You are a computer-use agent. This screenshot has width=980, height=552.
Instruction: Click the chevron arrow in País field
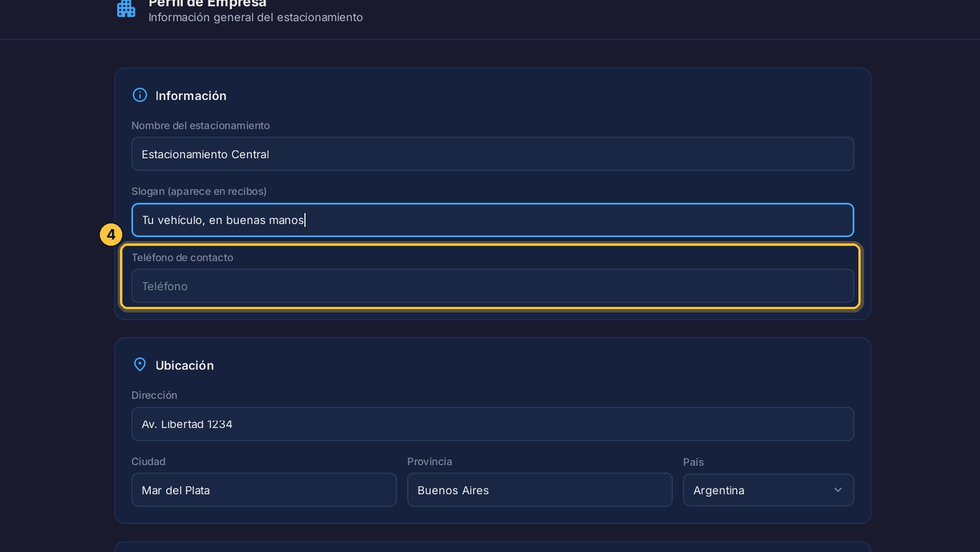pos(838,490)
